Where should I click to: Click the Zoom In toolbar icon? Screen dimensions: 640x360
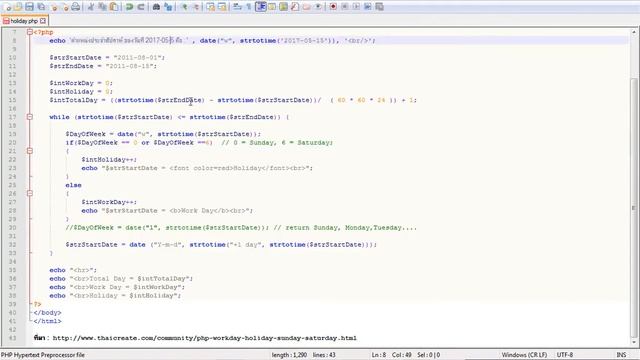click(184, 7)
